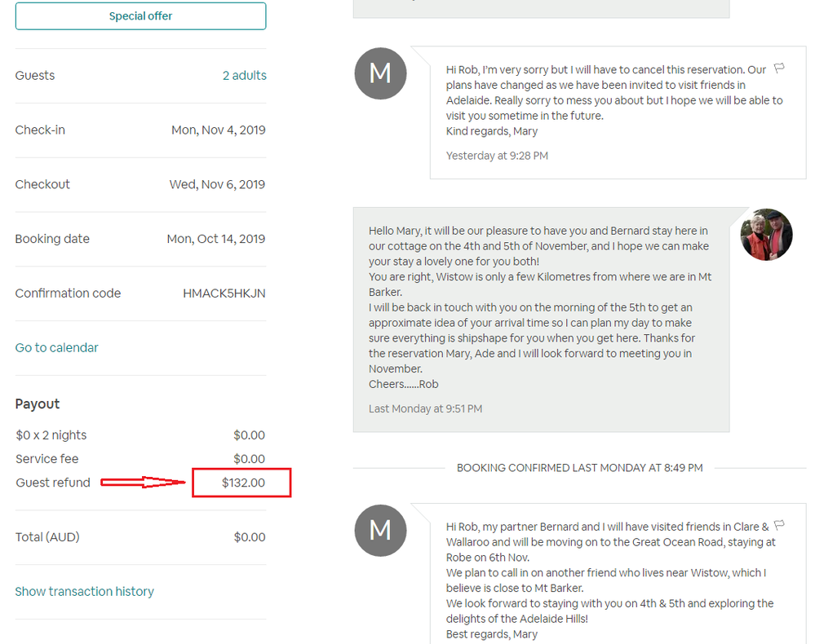Click the Total (AUD) label
Viewport: 815px width, 644px height.
(x=47, y=537)
